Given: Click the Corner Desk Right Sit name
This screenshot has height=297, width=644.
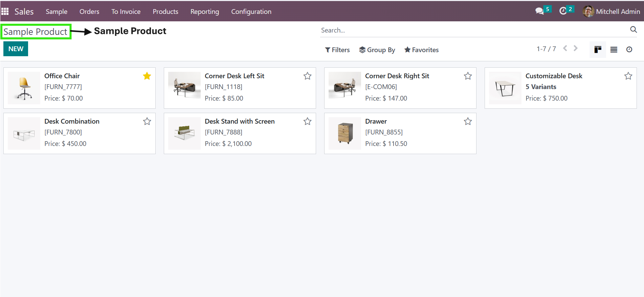Looking at the screenshot, I should pos(397,76).
